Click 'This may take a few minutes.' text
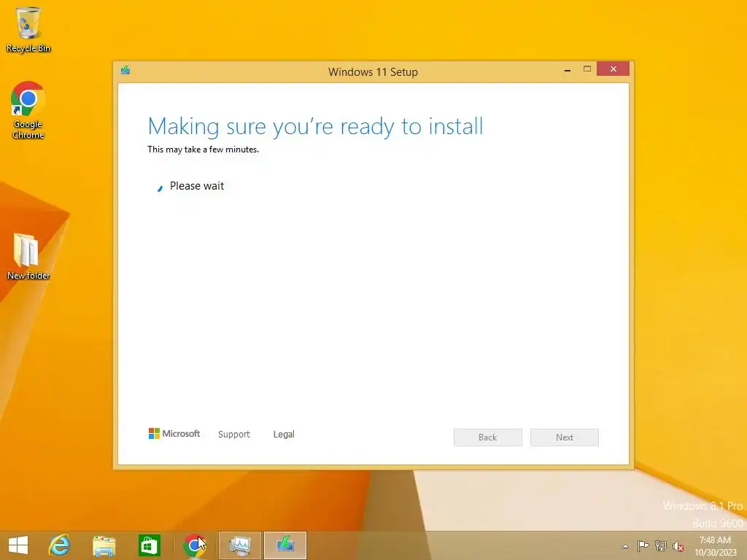Image resolution: width=747 pixels, height=560 pixels. pos(203,149)
